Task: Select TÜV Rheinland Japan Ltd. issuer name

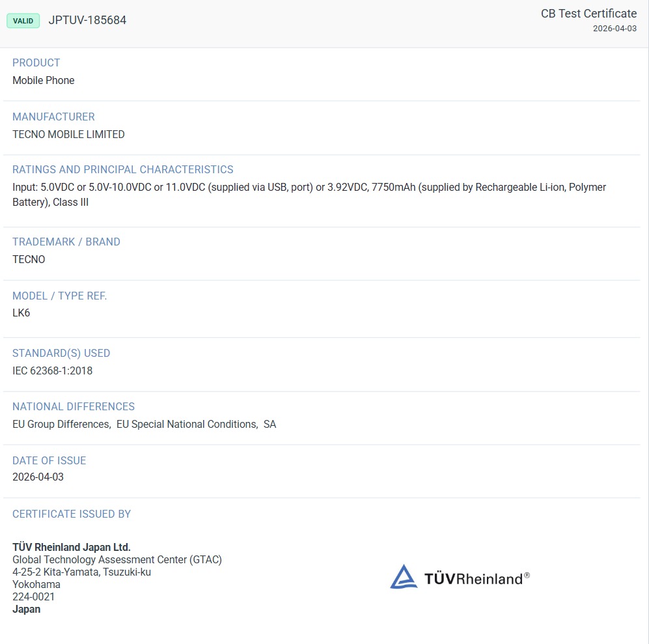Action: click(x=72, y=547)
